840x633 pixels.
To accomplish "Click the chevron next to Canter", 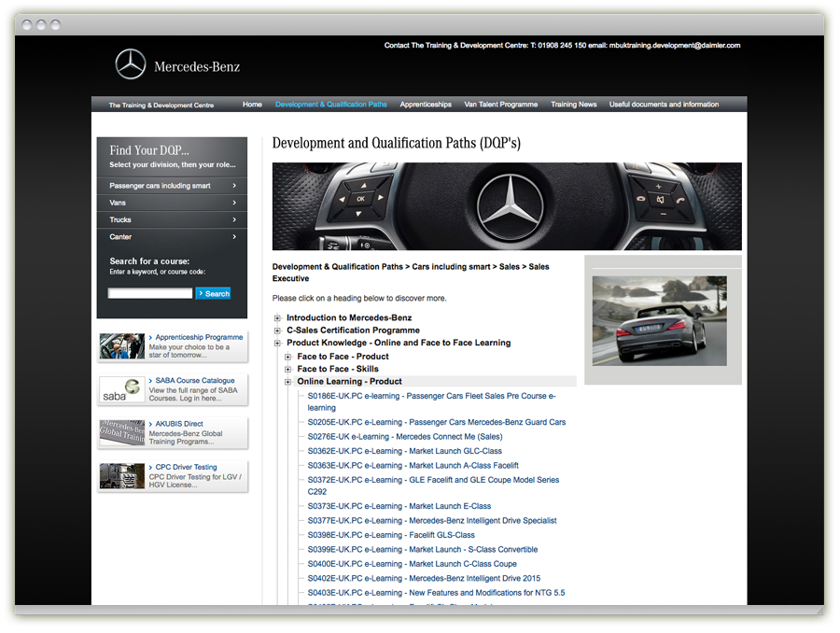I will click(x=234, y=237).
